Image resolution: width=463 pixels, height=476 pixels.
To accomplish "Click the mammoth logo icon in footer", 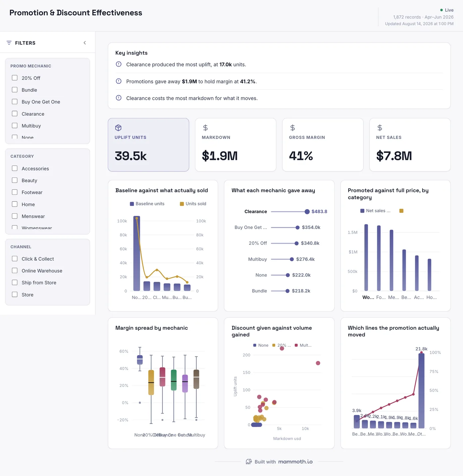I will coord(249,462).
